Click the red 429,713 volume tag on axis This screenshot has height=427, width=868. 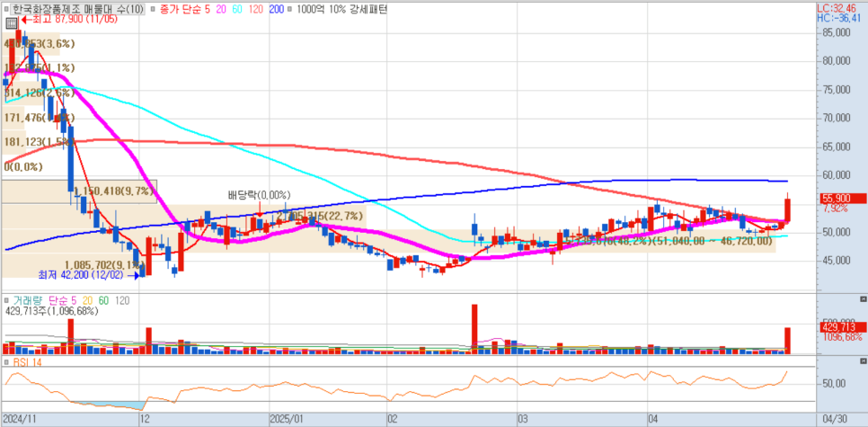841,327
